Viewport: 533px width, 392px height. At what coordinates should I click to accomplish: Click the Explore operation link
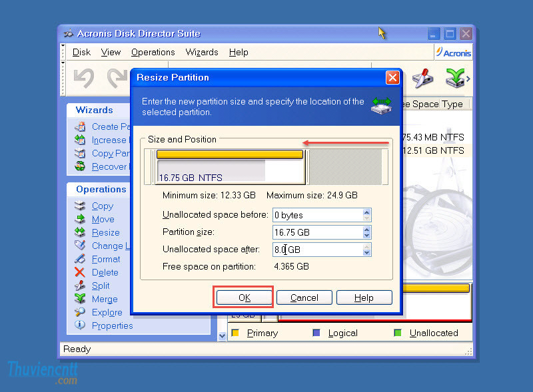click(x=107, y=312)
